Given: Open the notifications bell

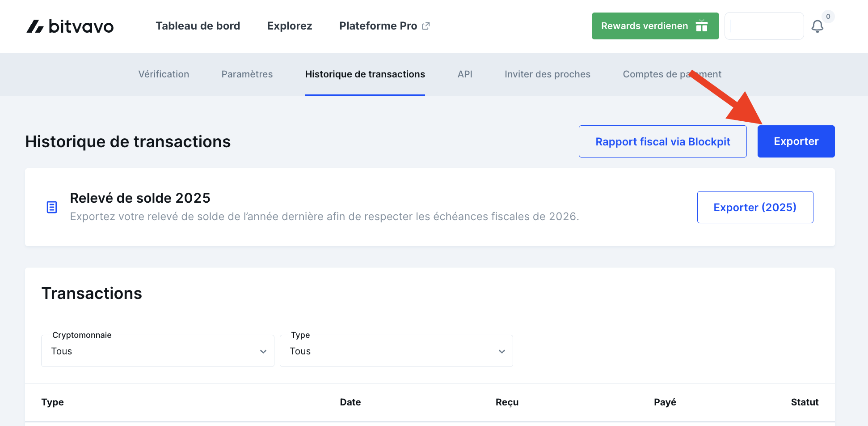Looking at the screenshot, I should click(817, 26).
